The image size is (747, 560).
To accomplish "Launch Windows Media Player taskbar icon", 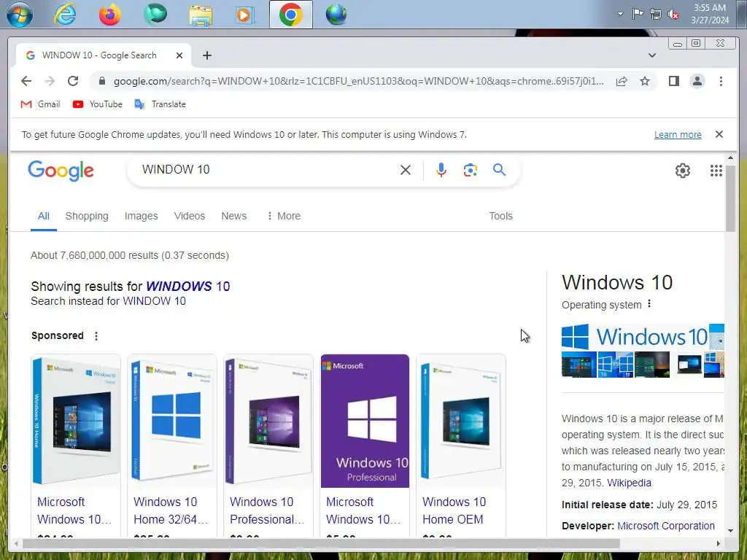I will point(245,15).
